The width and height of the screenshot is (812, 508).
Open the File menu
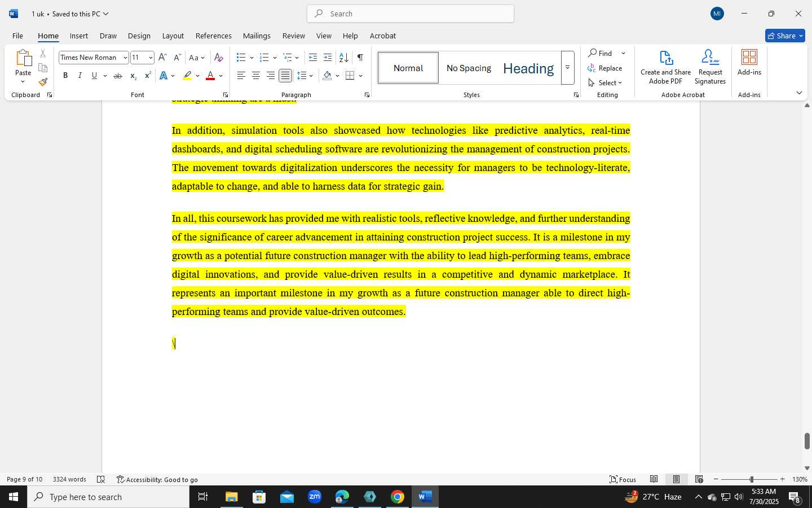17,36
